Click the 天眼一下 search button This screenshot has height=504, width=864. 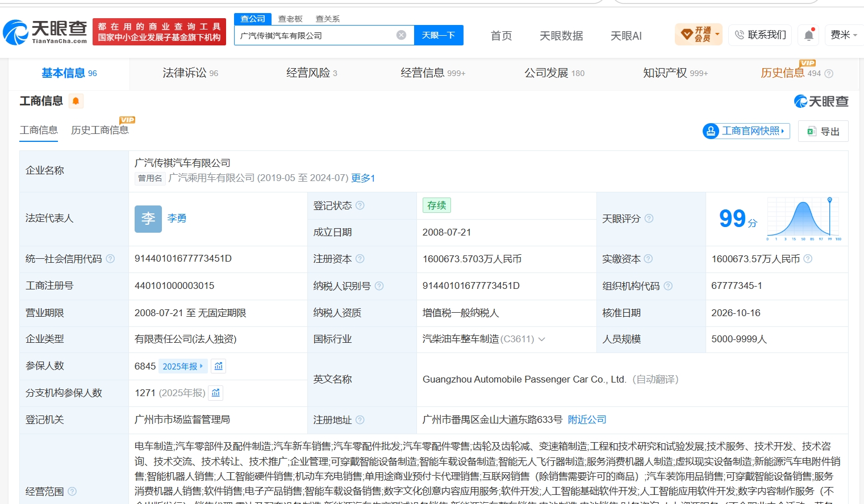[439, 35]
